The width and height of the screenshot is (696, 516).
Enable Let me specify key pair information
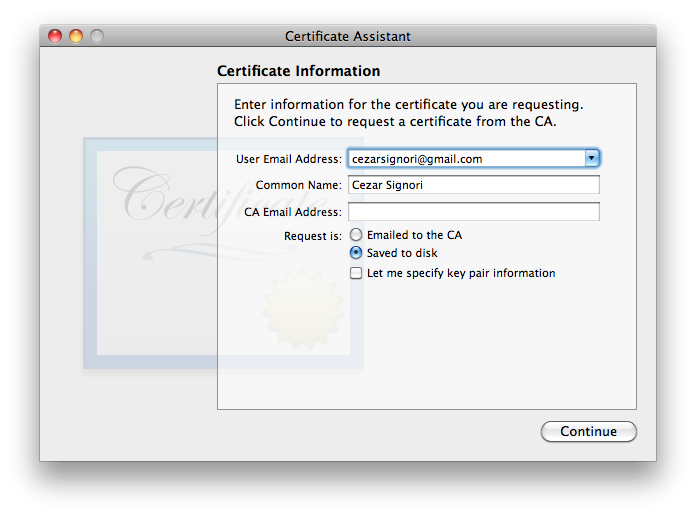coord(356,273)
